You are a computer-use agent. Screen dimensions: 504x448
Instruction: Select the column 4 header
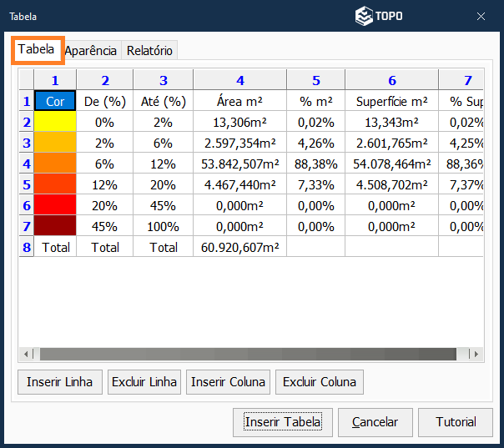[239, 80]
